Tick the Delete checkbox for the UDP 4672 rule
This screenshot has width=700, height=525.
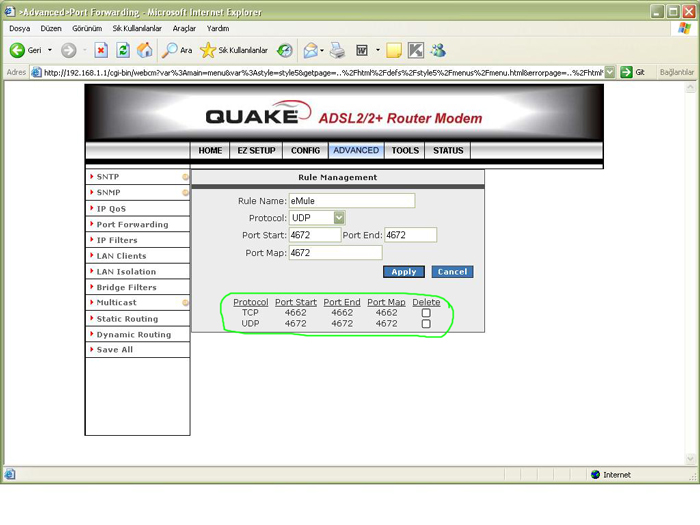[x=426, y=324]
